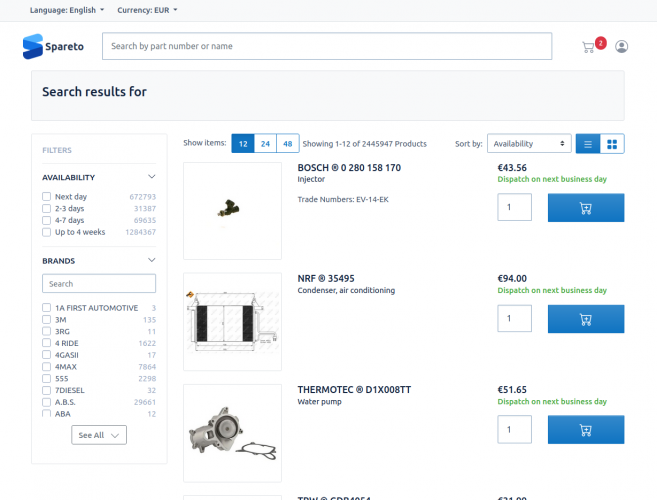This screenshot has width=657, height=500.
Task: Check the Next day availability filter
Action: (47, 197)
